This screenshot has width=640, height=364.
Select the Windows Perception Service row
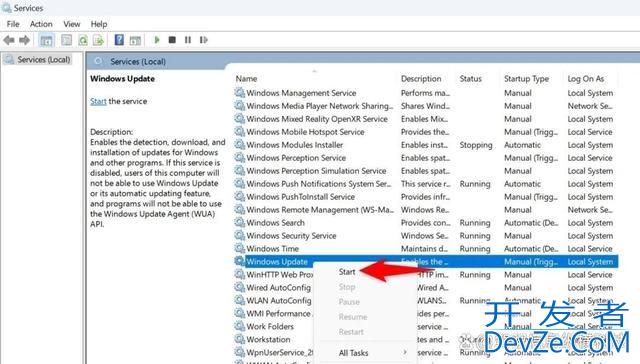pos(426,158)
